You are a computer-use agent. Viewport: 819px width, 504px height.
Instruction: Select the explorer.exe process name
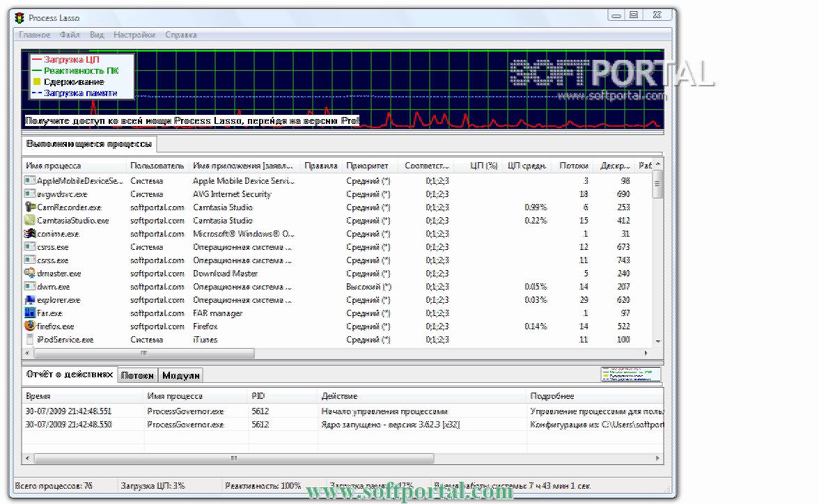[58, 300]
